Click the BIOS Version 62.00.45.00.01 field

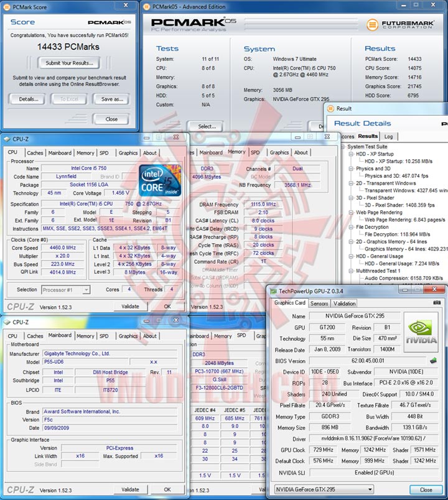tap(368, 361)
